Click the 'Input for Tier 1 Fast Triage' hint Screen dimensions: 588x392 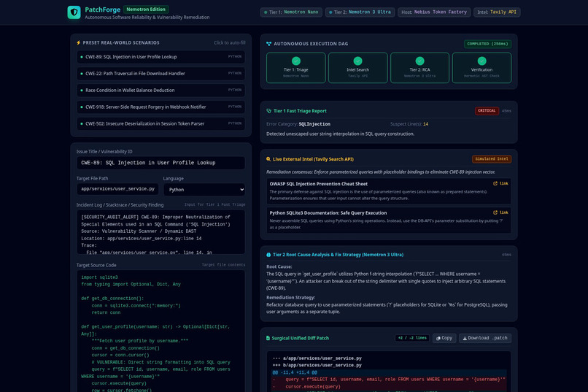[x=215, y=205]
